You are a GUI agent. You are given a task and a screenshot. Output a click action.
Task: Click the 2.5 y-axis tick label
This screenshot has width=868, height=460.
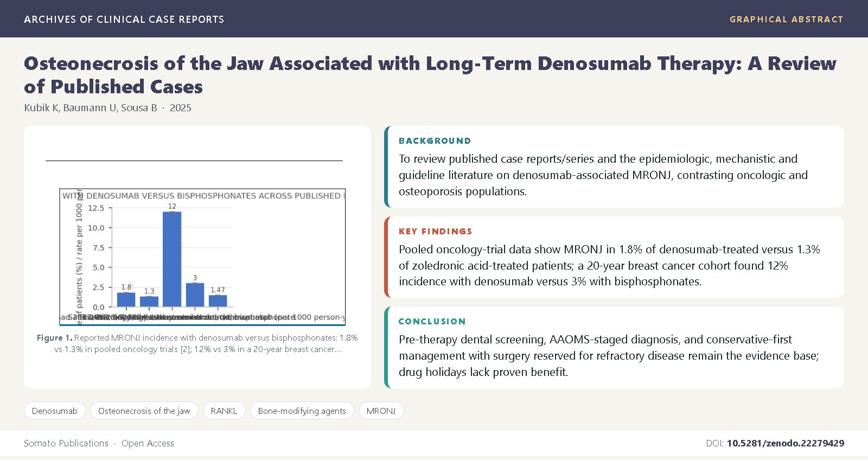pyautogui.click(x=98, y=287)
